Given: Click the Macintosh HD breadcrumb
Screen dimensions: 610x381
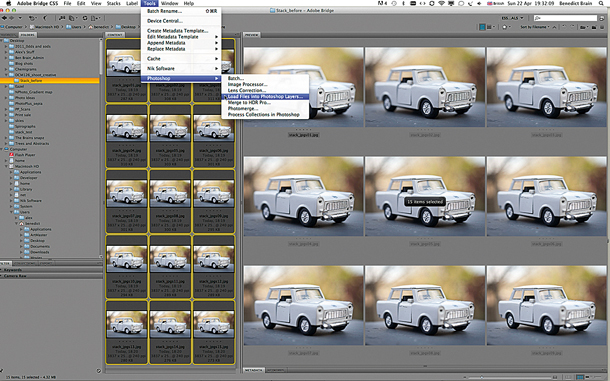Looking at the screenshot, I should pos(44,27).
